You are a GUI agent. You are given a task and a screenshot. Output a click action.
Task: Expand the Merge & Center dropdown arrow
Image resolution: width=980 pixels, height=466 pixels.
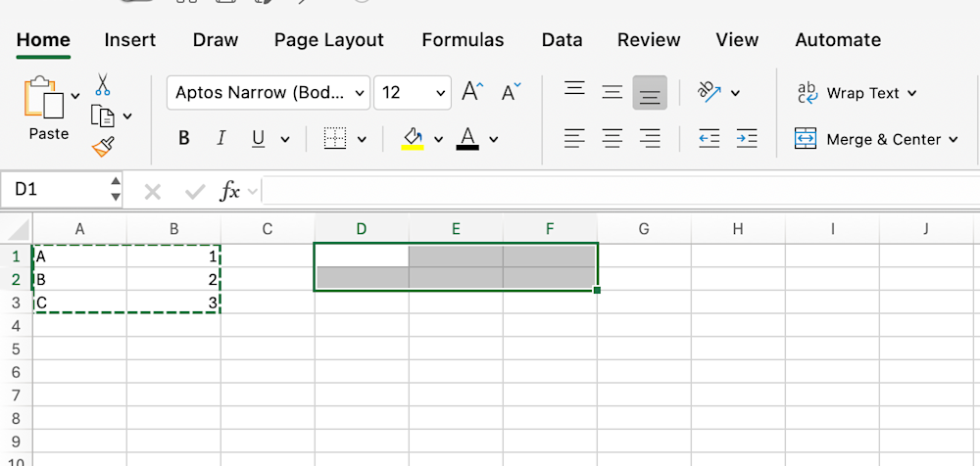954,139
